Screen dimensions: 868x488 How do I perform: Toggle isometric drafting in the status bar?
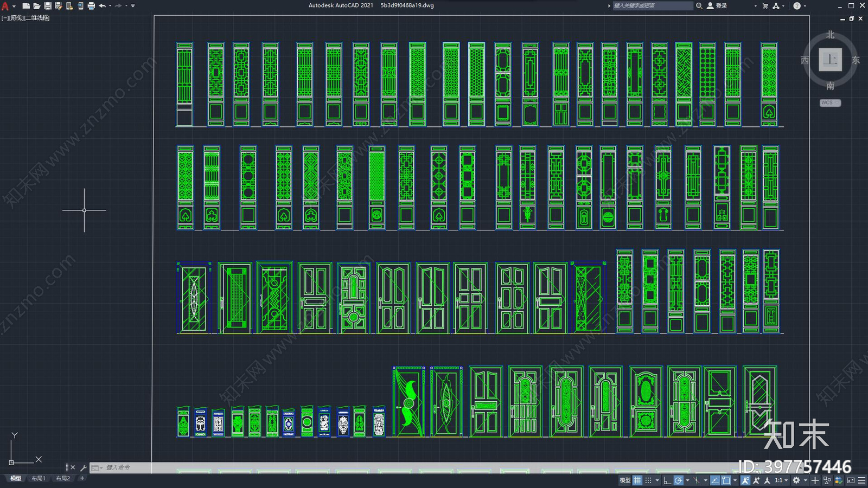point(697,480)
